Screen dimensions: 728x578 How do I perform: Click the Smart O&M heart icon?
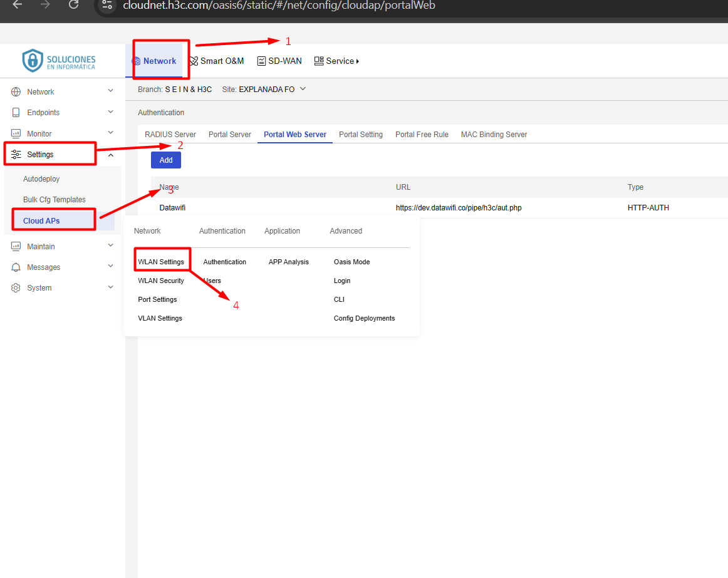pos(194,61)
